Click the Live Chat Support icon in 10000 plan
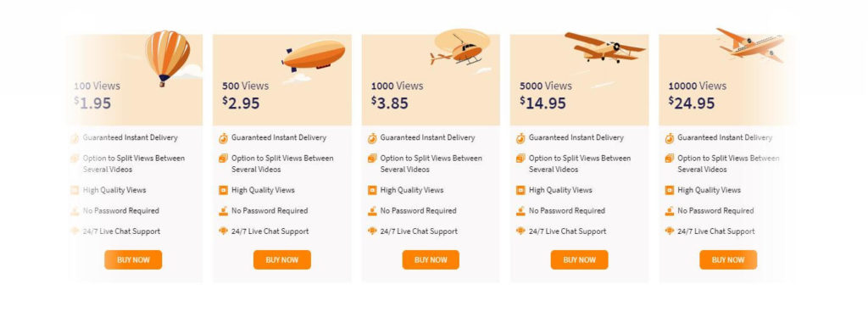Screen dimensions: 868x312 (670, 231)
